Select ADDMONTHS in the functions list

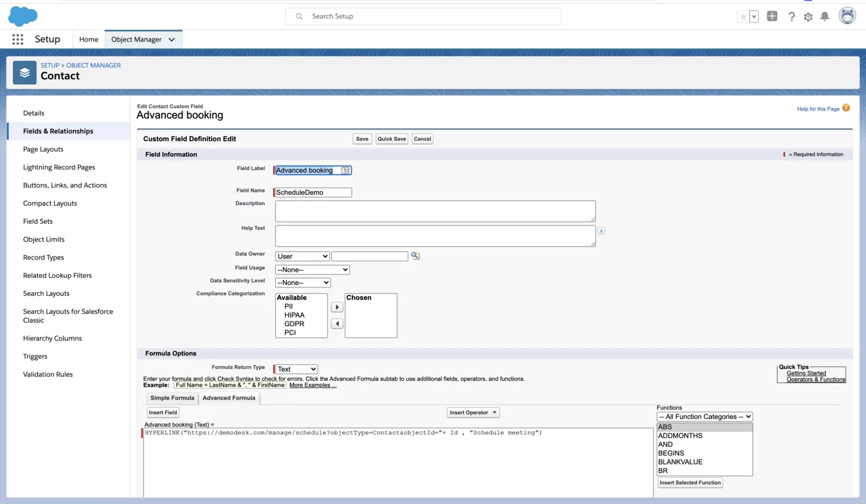point(704,435)
